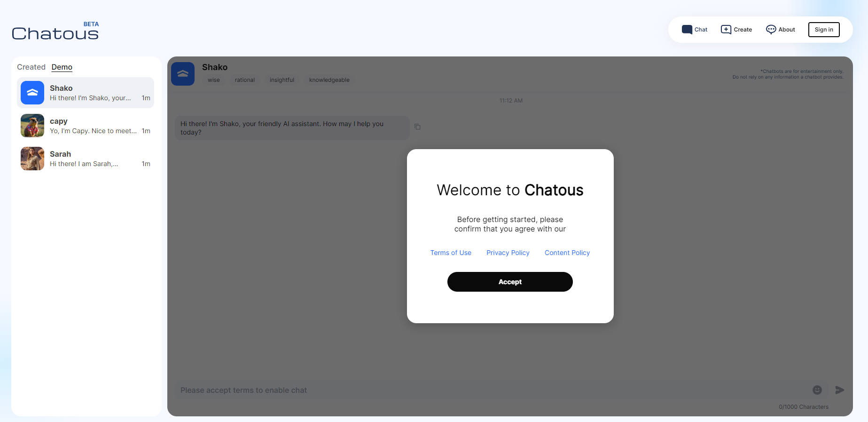Click the 'rational' trait tag
This screenshot has width=868, height=422.
click(245, 80)
